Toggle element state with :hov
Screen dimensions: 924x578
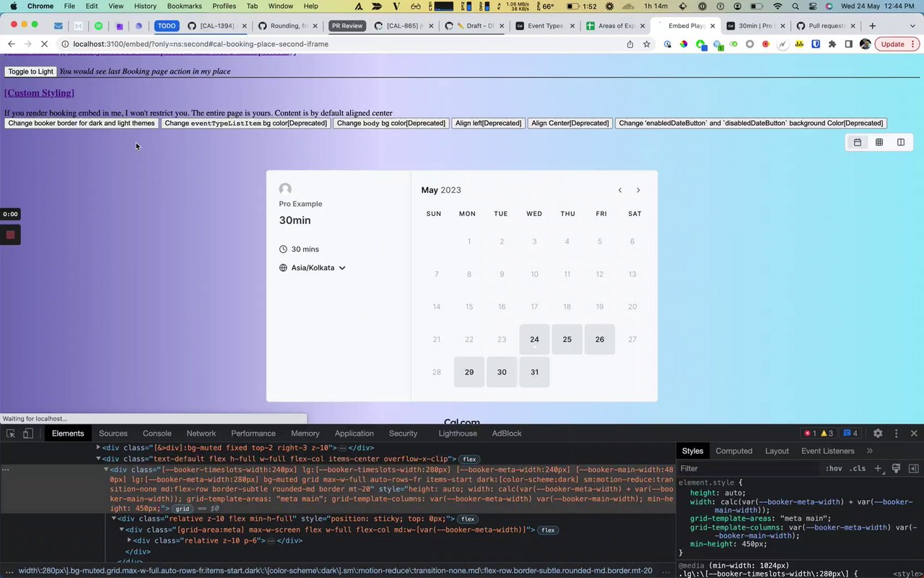click(x=834, y=468)
